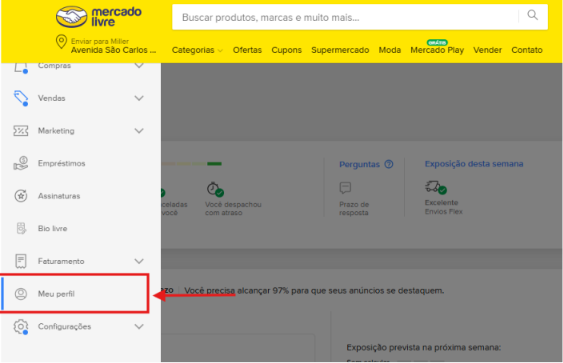Open Bio livre in the sidebar
The image size is (563, 363).
[52, 228]
